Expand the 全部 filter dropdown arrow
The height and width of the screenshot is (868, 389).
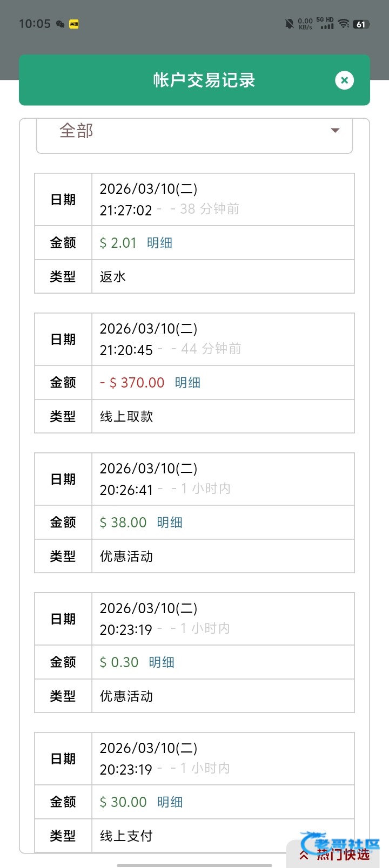[x=335, y=131]
